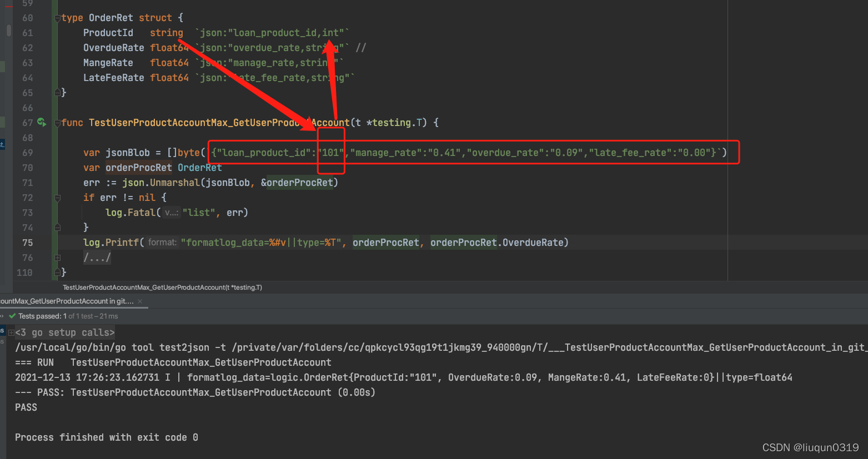
Task: Click 'Tests passed: 1 of 1 test' status
Action: click(68, 316)
